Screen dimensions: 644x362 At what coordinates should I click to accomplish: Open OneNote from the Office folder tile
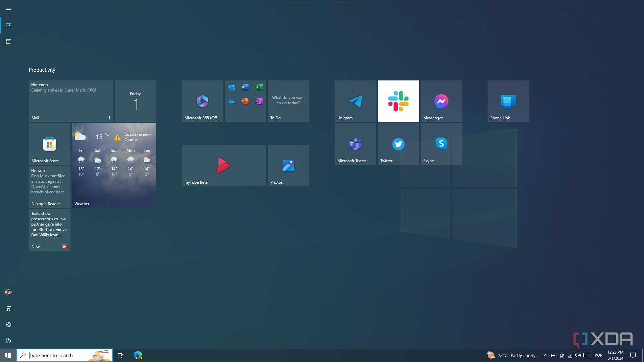pyautogui.click(x=259, y=101)
